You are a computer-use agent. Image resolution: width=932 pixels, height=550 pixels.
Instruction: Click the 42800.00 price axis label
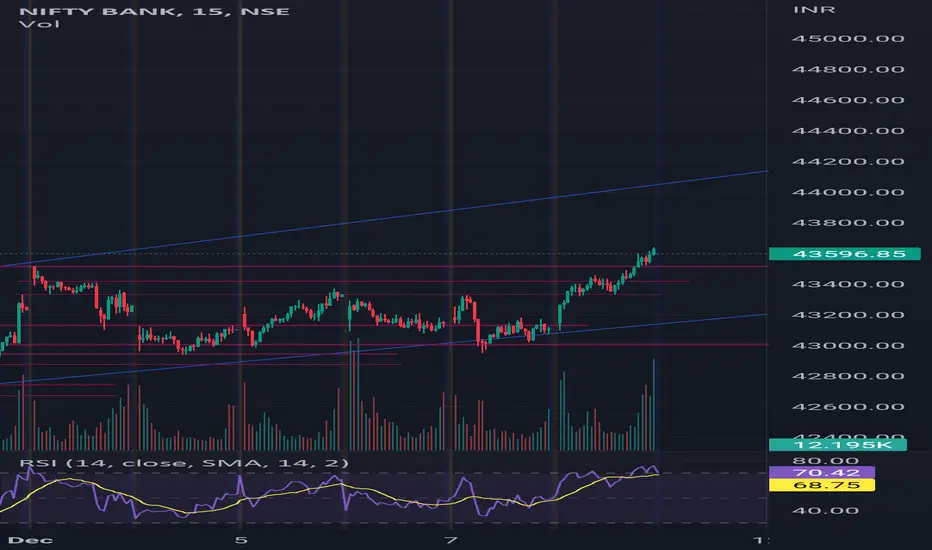click(x=848, y=376)
